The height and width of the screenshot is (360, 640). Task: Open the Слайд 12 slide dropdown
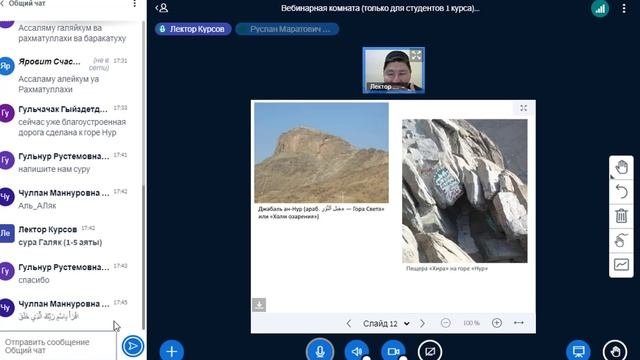click(386, 323)
